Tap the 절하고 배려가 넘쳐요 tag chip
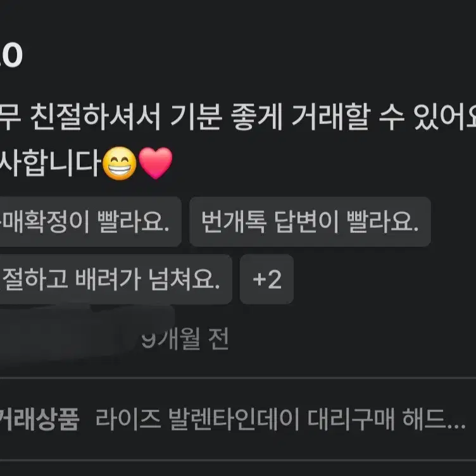 [x=116, y=279]
